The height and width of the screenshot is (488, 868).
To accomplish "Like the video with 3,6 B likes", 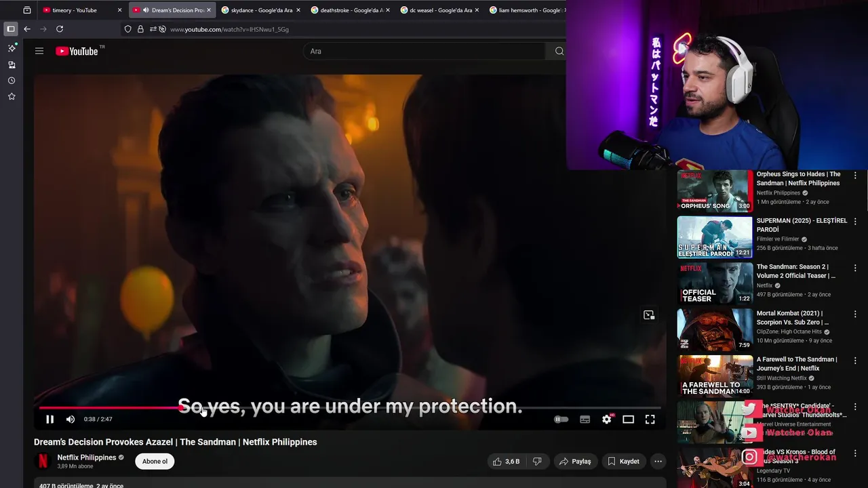I will [x=506, y=462].
